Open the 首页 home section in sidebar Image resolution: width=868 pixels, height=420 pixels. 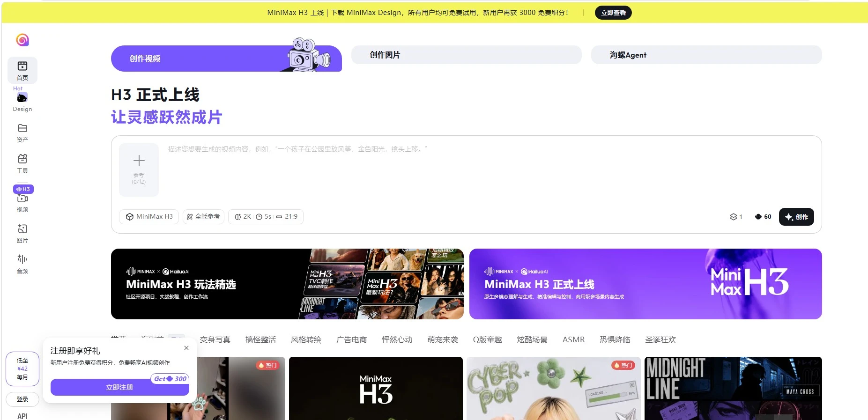tap(22, 70)
